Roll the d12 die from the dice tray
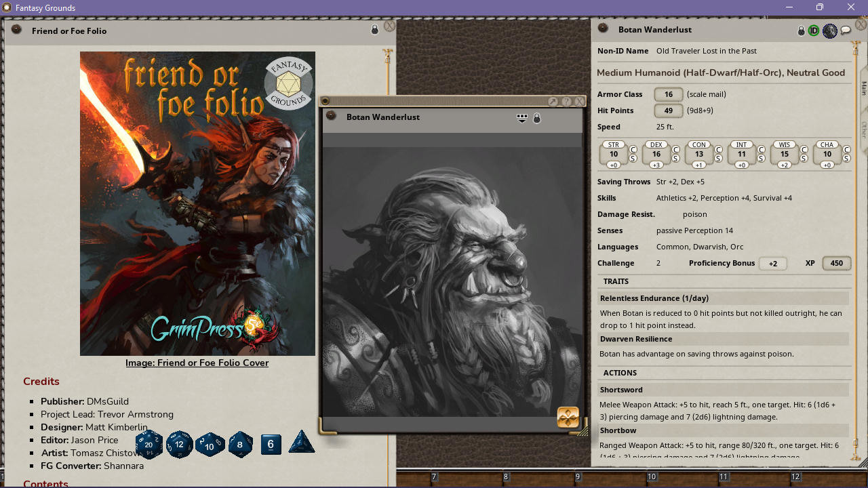The height and width of the screenshot is (488, 868). [179, 445]
